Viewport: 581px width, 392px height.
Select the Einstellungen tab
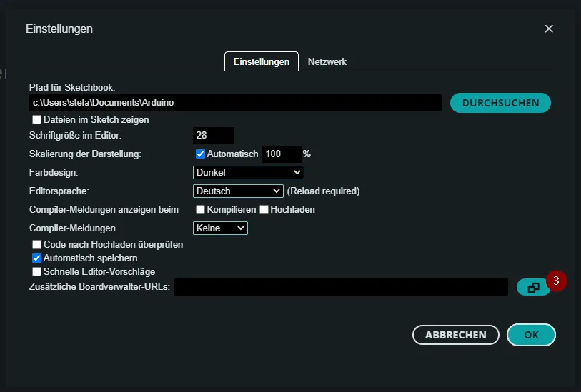click(262, 62)
